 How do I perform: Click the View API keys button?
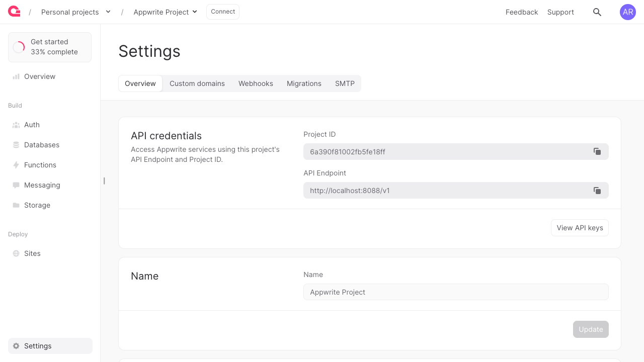pyautogui.click(x=580, y=228)
